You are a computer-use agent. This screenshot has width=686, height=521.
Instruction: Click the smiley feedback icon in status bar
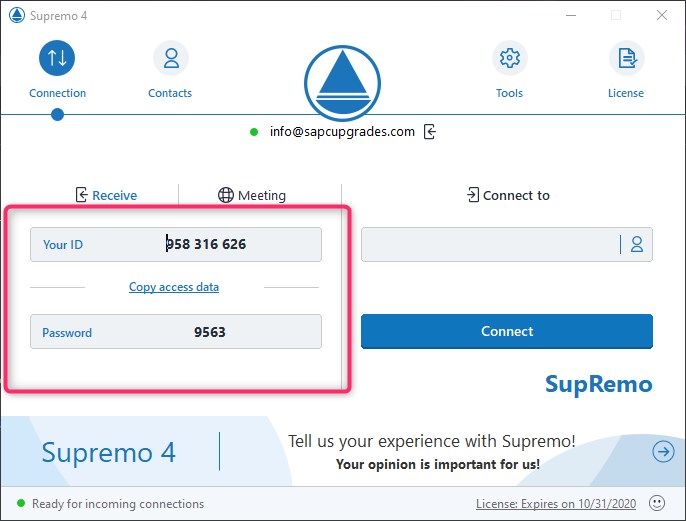click(657, 503)
